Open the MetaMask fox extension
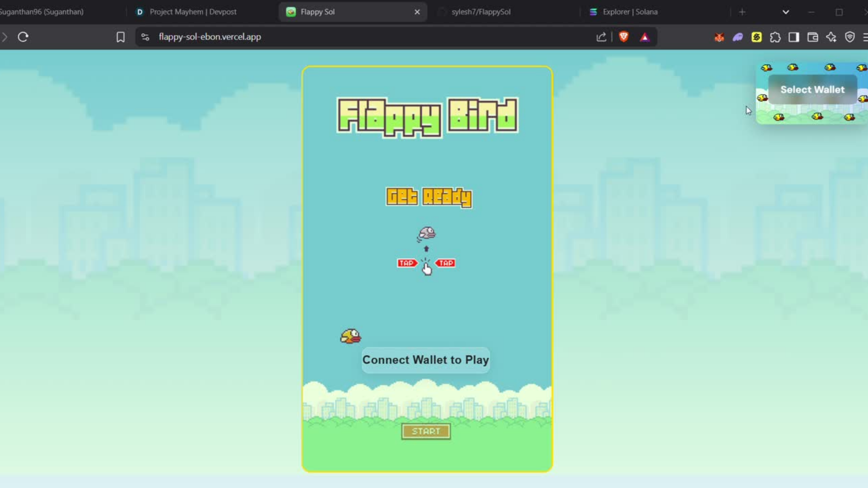Image resolution: width=868 pixels, height=488 pixels. click(x=719, y=37)
